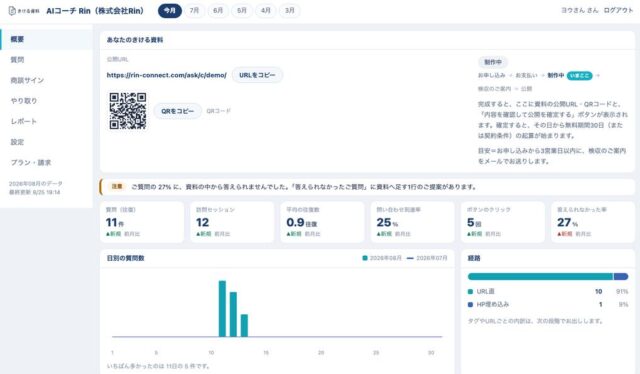640x374 pixels.
Task: Open やり取り in the sidebar
Action: pos(46,101)
